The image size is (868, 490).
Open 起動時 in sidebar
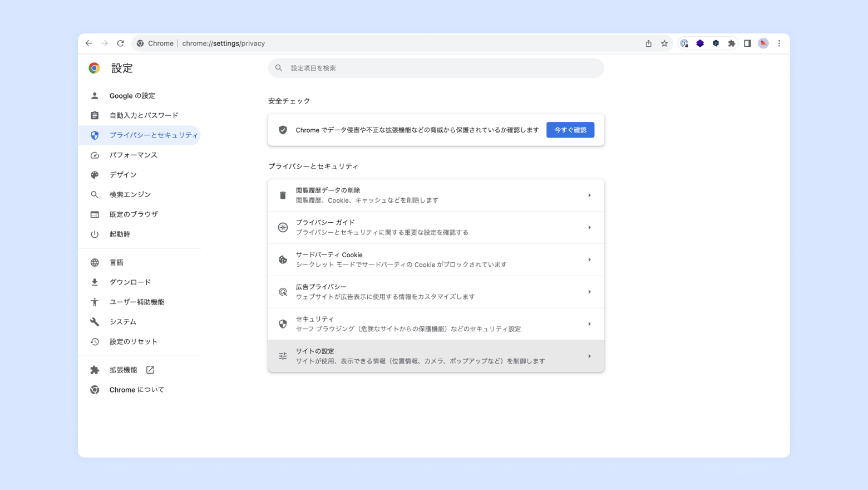[x=139, y=234]
